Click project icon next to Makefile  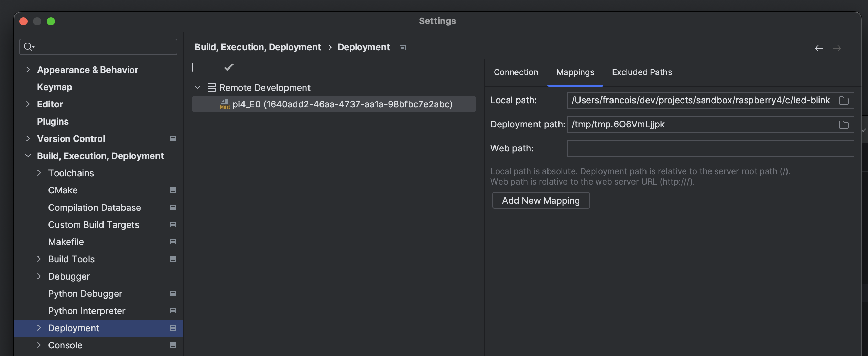click(173, 242)
